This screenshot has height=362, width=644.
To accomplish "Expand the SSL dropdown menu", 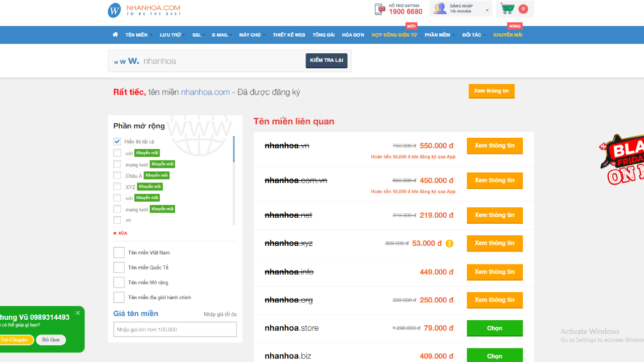I will (x=198, y=35).
